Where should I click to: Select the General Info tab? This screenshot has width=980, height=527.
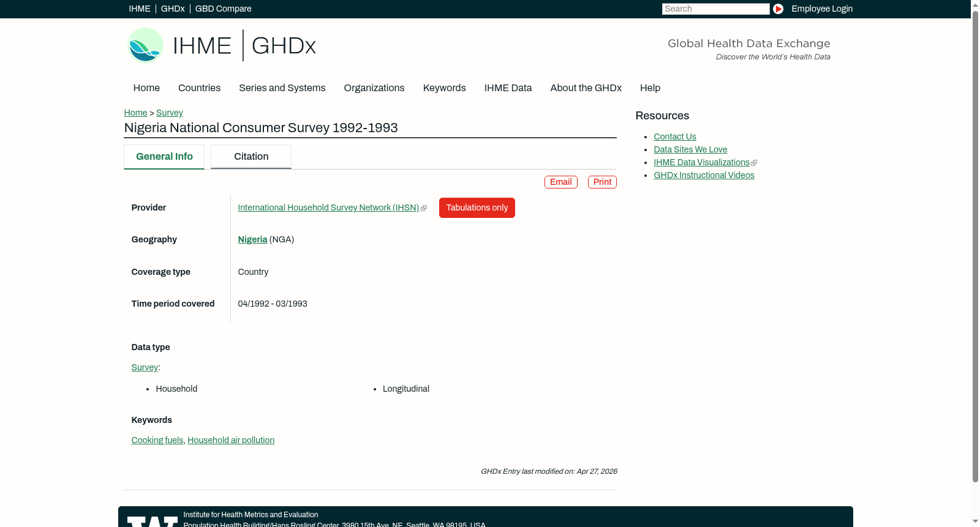tap(164, 157)
